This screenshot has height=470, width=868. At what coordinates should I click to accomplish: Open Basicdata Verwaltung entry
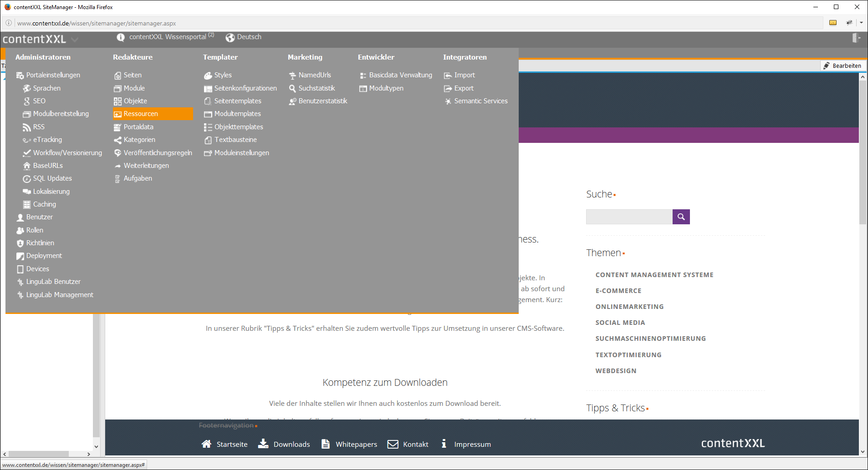pos(401,75)
